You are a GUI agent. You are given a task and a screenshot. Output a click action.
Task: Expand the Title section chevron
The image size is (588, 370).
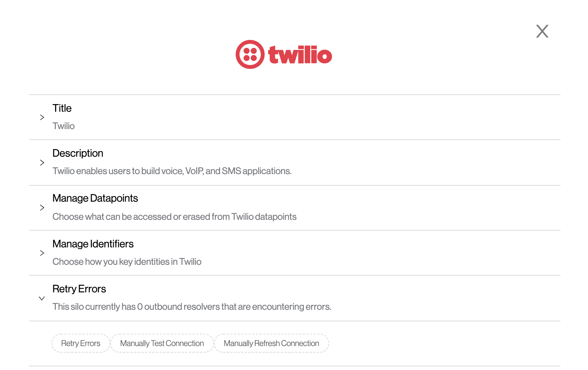pos(42,118)
